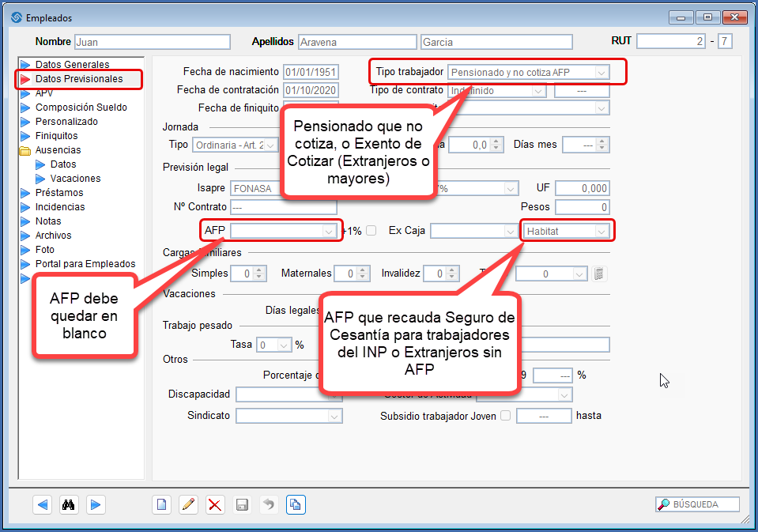Click the Fecha de contratación field

pyautogui.click(x=311, y=90)
